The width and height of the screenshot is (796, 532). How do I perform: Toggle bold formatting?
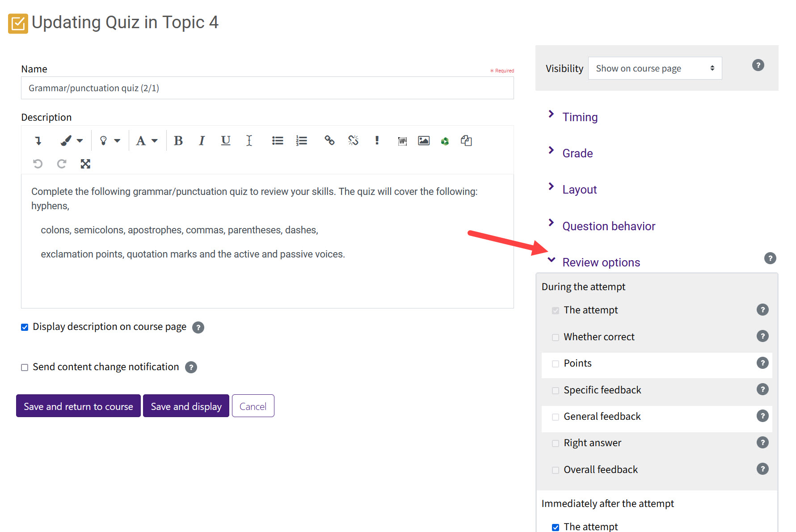pos(178,141)
